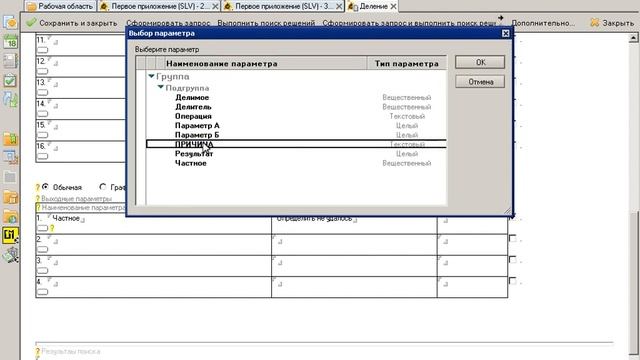Click the yellow question mark beside Обычная
Viewport: 640px width, 360px height.
[38, 187]
